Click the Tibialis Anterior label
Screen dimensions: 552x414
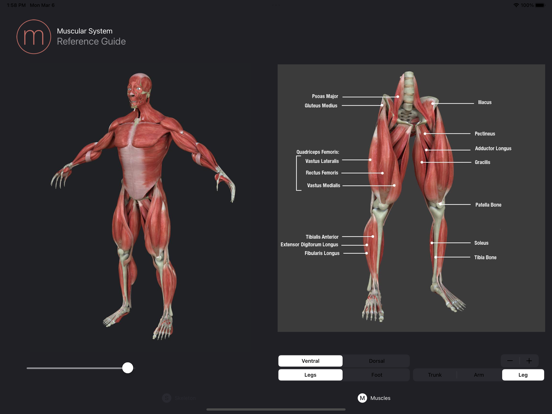[322, 237]
